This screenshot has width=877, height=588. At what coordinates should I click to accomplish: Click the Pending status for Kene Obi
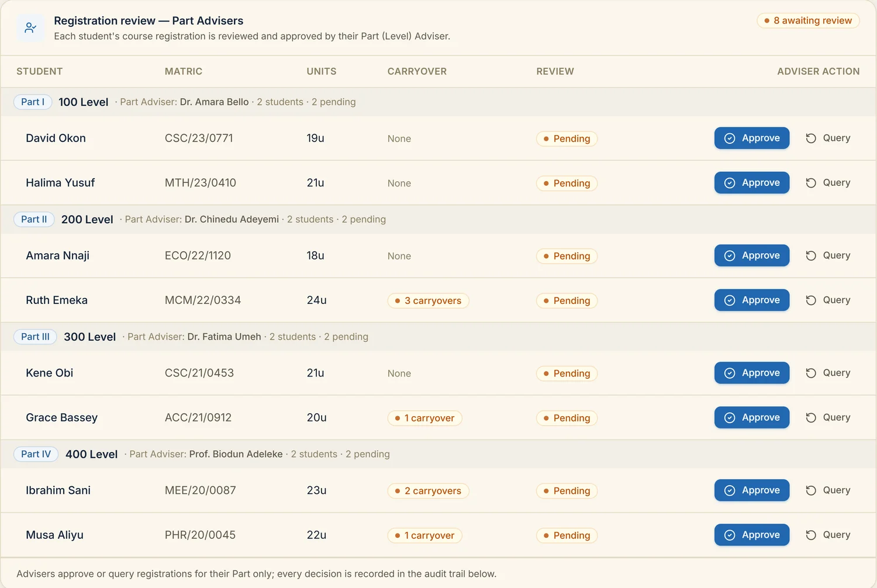click(567, 373)
